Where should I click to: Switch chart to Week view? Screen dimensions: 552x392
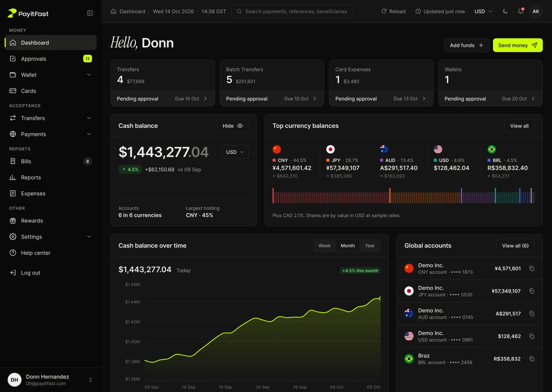tap(324, 246)
